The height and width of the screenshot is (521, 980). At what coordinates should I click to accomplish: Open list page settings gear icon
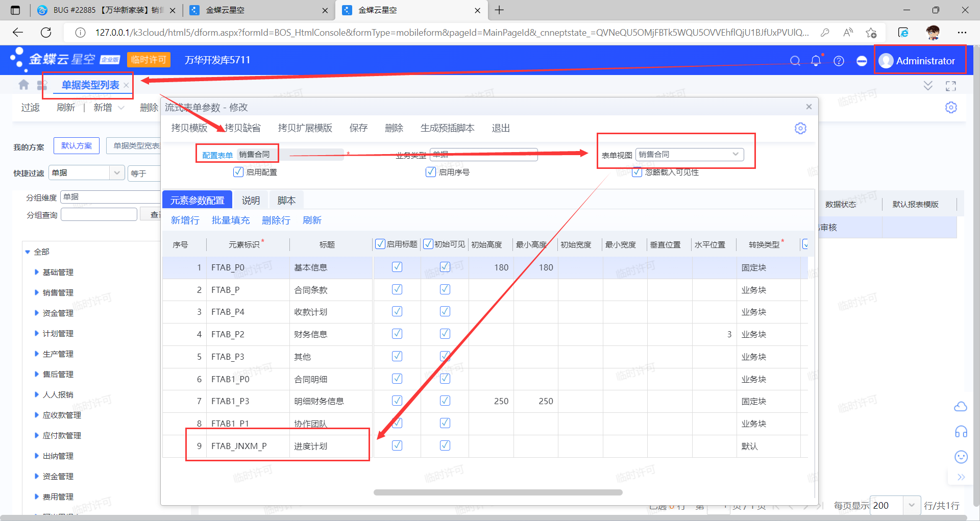951,107
